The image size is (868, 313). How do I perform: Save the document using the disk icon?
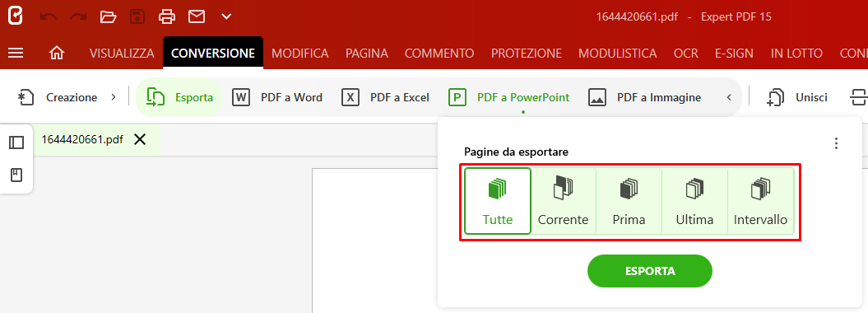(137, 16)
